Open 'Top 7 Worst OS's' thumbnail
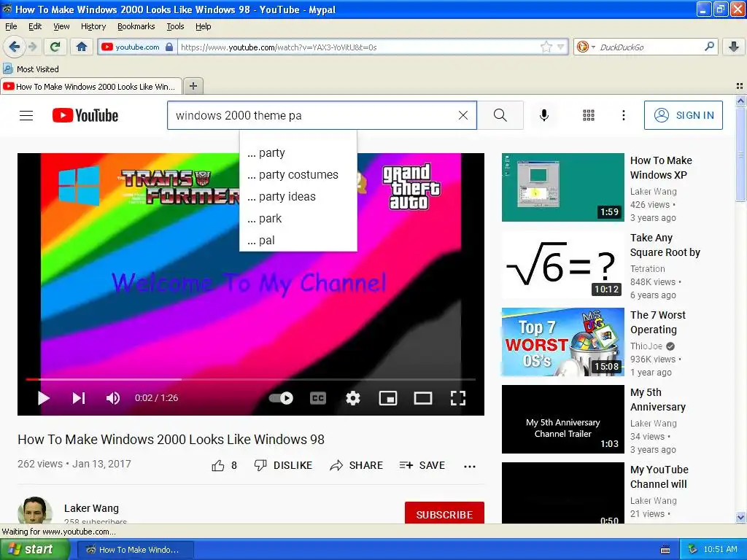Viewport: 747px width, 560px height. 562,342
